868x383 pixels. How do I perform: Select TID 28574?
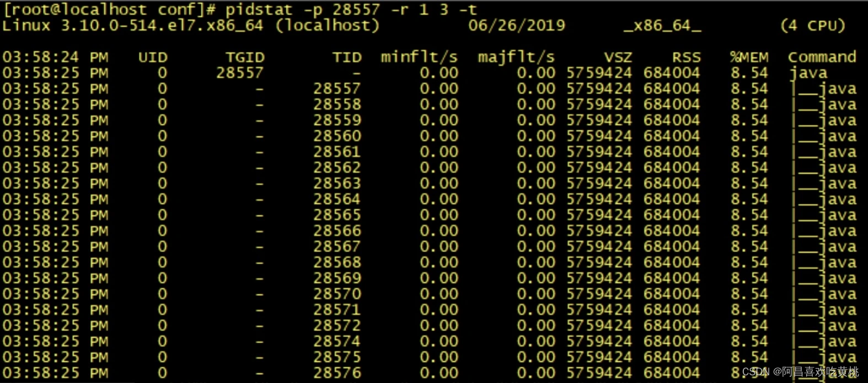point(337,342)
